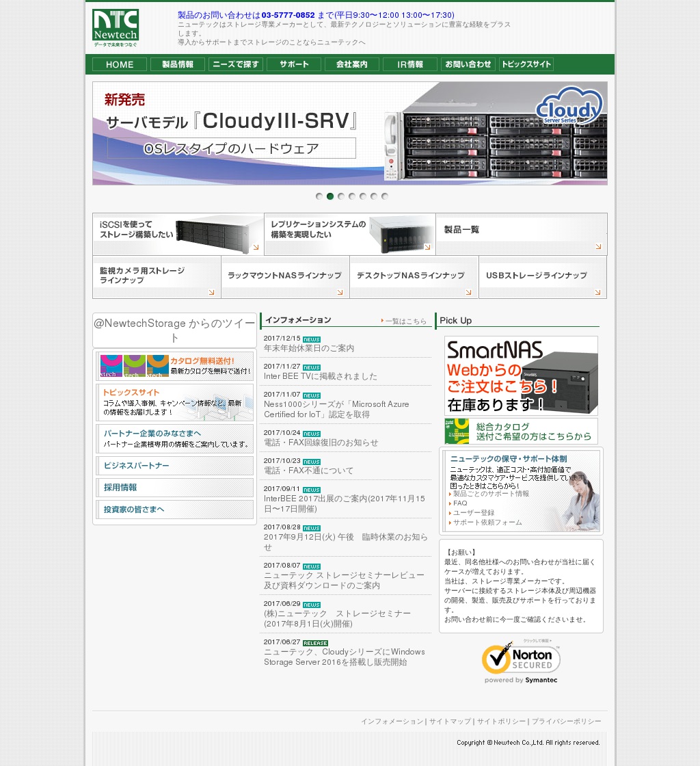Open the トピックスサイト sidebar banner
Screen dimensions: 700x766
click(x=175, y=403)
